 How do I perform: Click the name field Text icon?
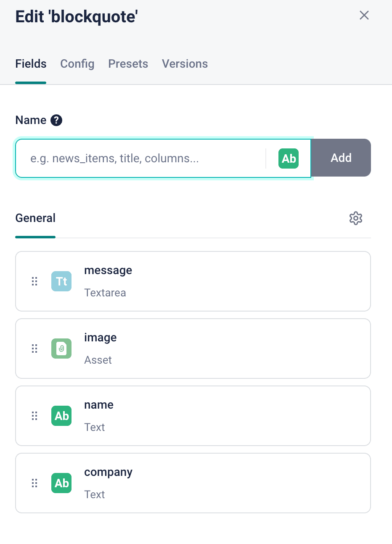61,416
